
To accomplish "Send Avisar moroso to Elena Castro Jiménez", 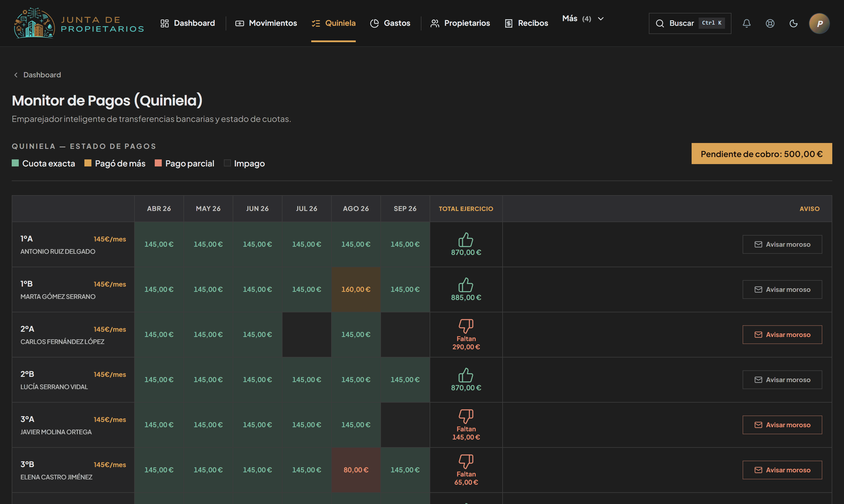I will 782,470.
